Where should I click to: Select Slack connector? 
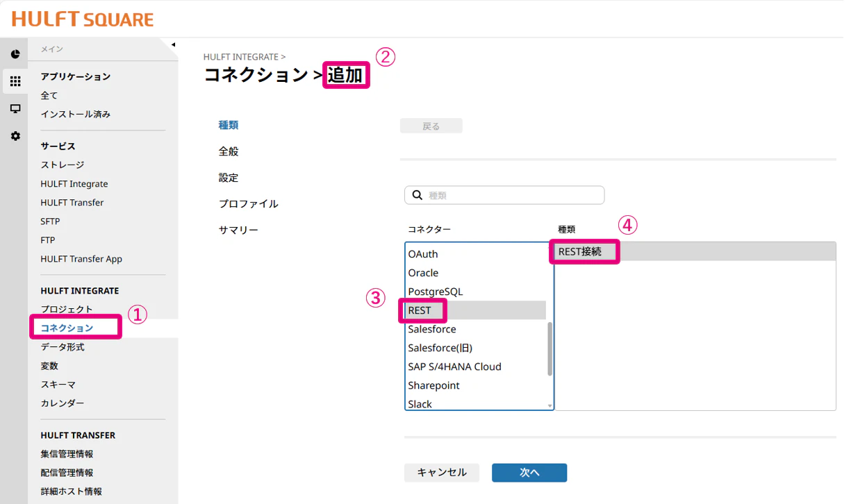pyautogui.click(x=475, y=404)
